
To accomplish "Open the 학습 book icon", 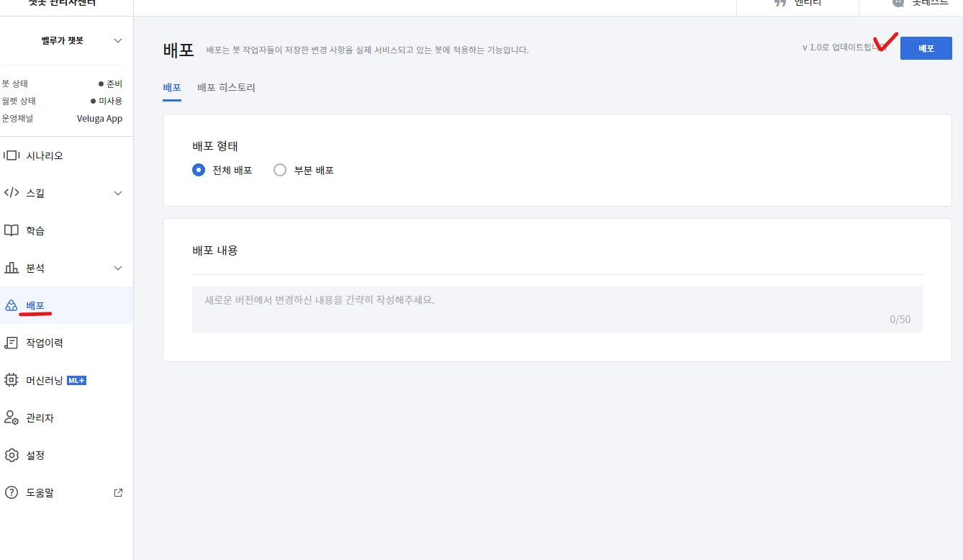I will pyautogui.click(x=12, y=230).
